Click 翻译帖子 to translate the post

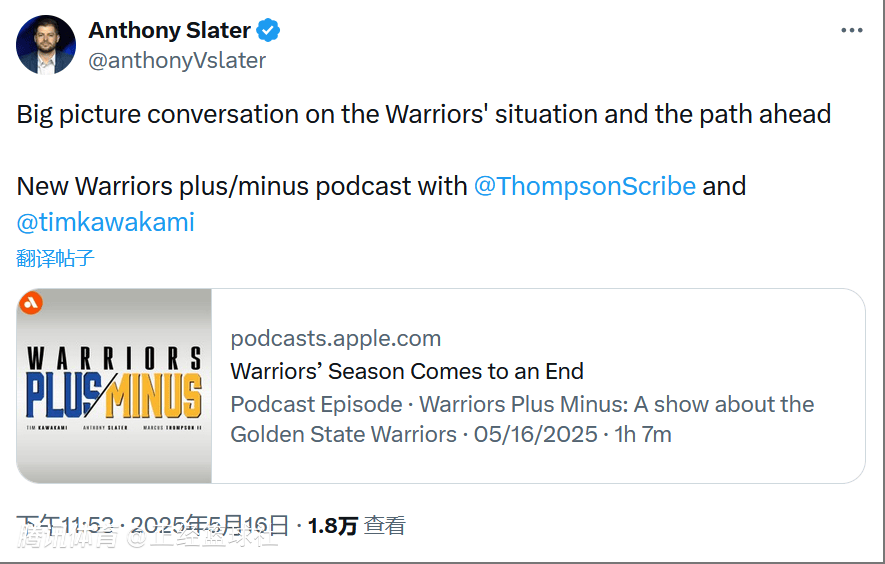click(x=55, y=258)
